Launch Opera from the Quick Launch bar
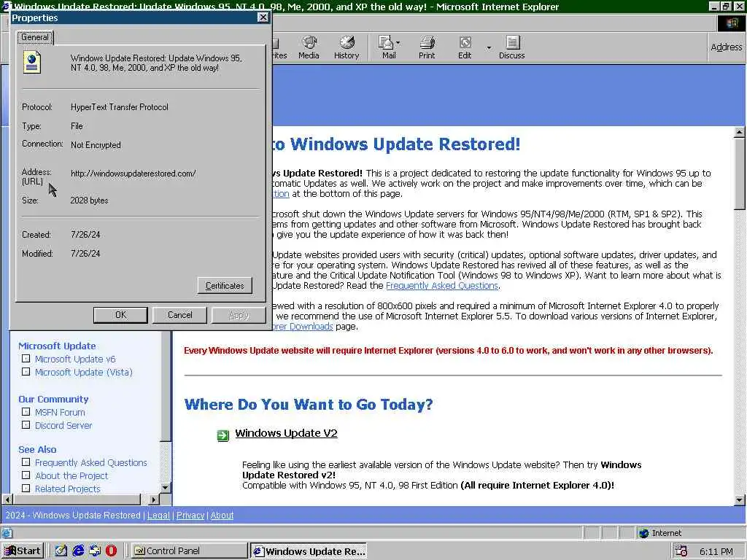The height and width of the screenshot is (560, 747). (x=111, y=551)
